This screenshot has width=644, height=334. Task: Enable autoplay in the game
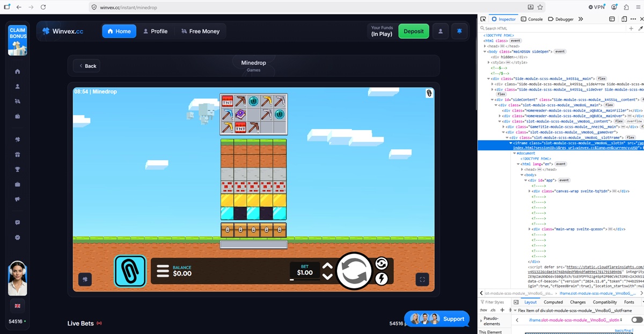click(x=382, y=263)
